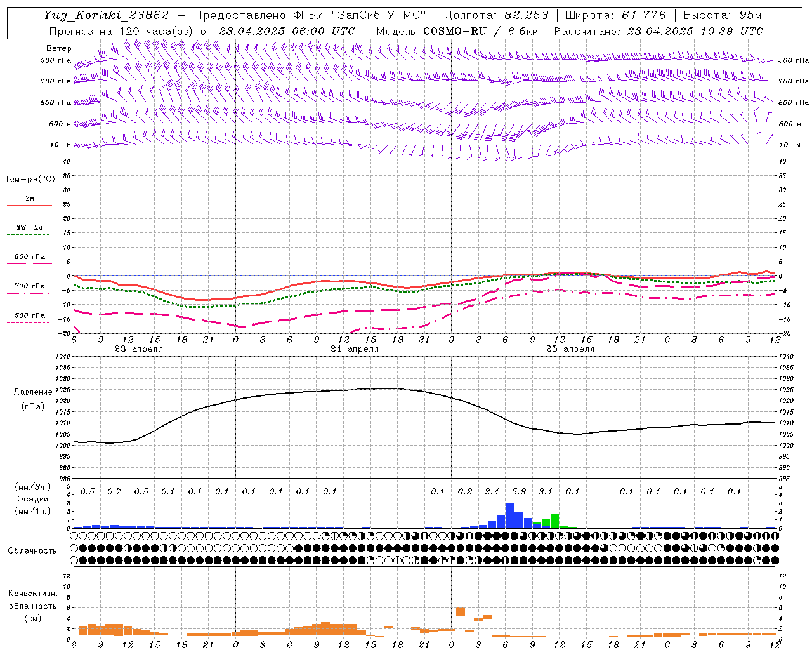Click the Облачность cloud cover label
The image size is (812, 650).
32,551
